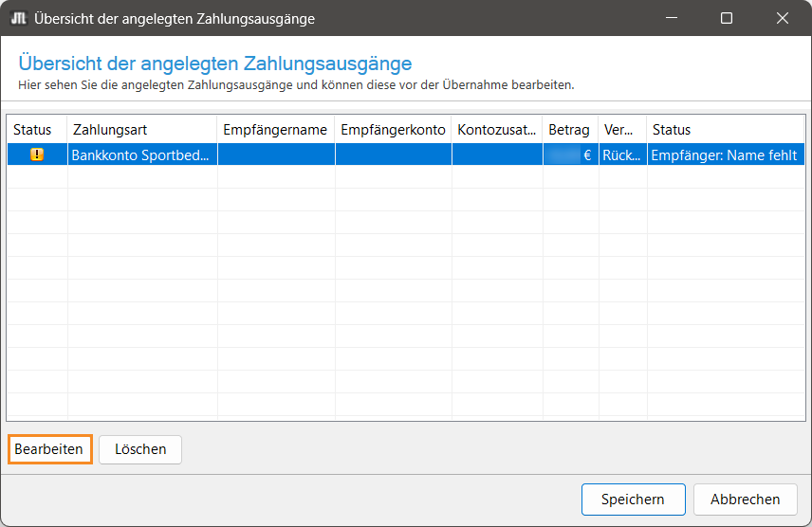812x527 pixels.
Task: Delete the entry with Löschen button
Action: [x=140, y=449]
